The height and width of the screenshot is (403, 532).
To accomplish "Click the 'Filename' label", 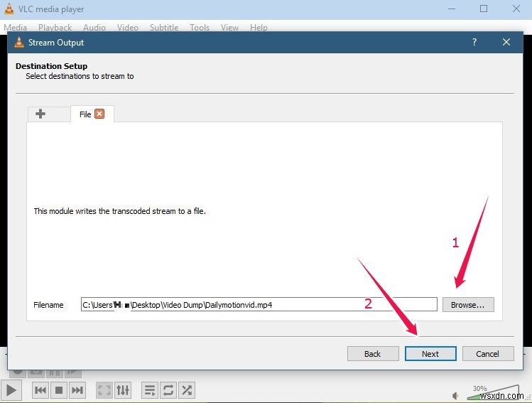I will [48, 305].
